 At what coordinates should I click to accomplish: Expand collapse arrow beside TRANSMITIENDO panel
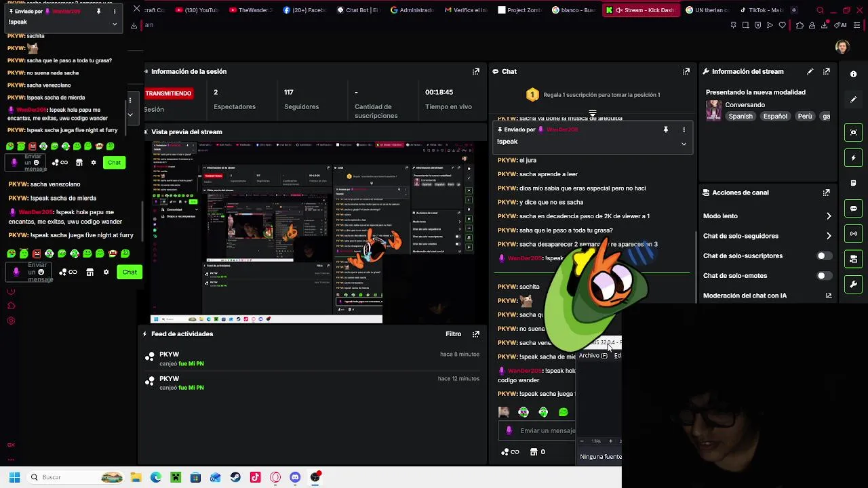point(130,115)
